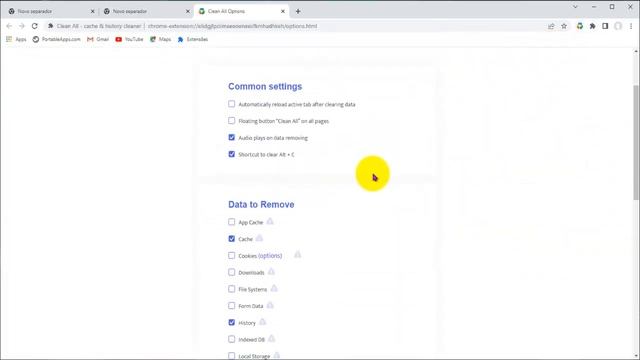Click the warning icon beside Indexed DB

pyautogui.click(x=271, y=338)
